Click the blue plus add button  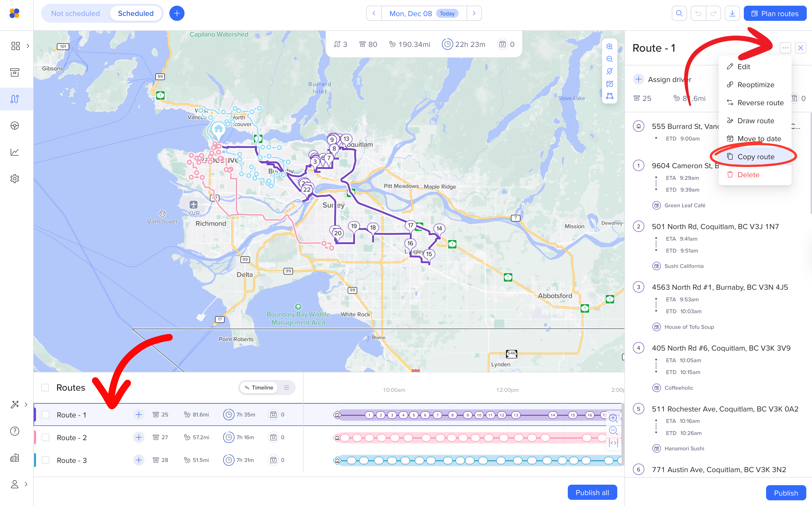[x=177, y=14]
